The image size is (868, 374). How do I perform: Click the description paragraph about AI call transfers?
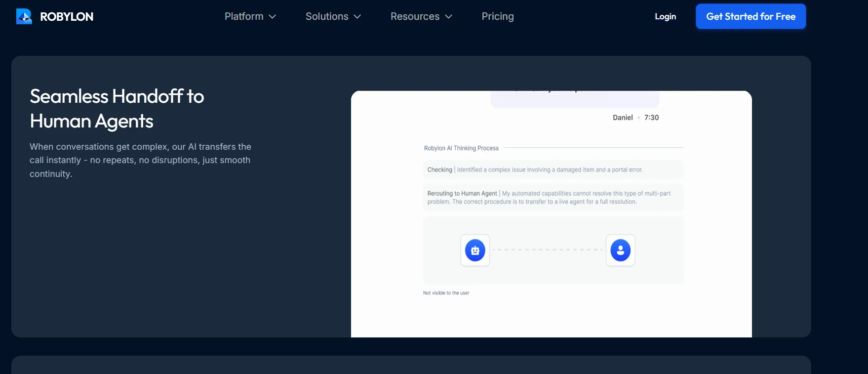tap(141, 160)
